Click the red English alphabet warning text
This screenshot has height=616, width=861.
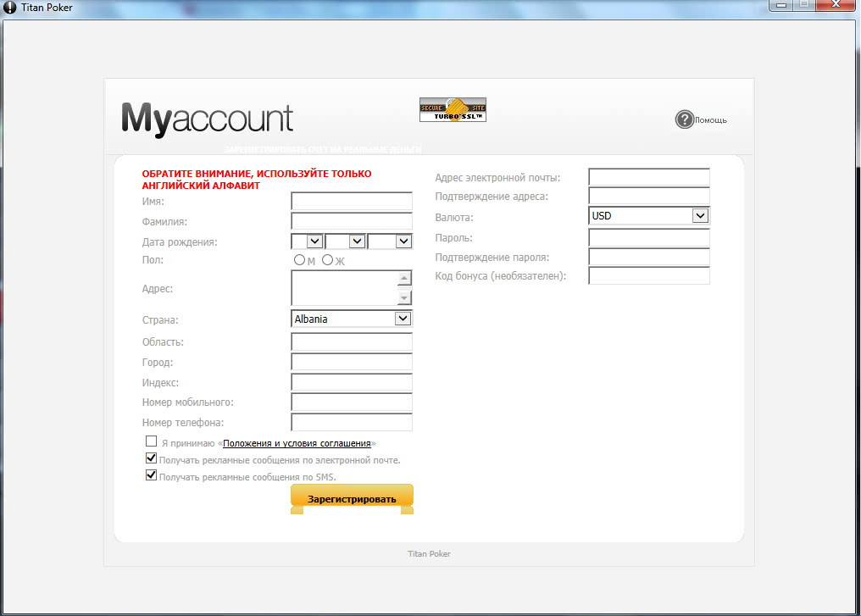[x=257, y=180]
